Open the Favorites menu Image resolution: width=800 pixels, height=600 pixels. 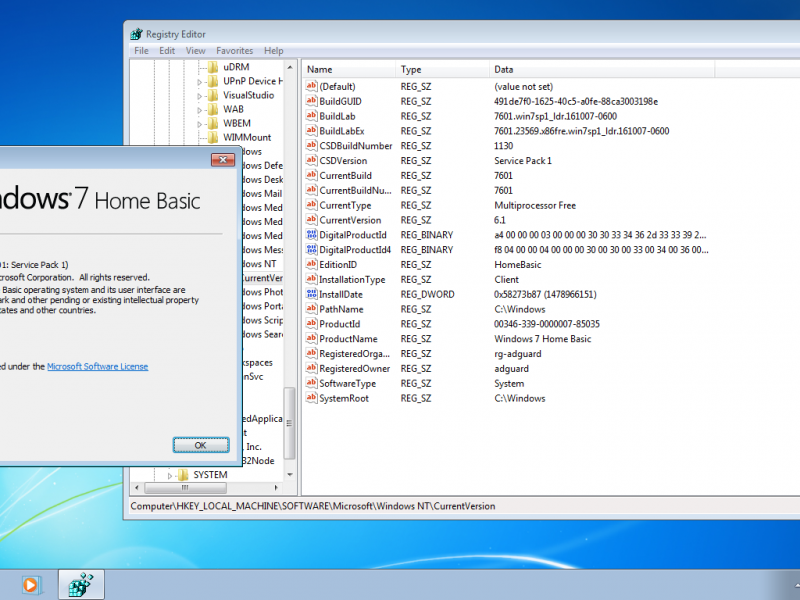pos(235,51)
